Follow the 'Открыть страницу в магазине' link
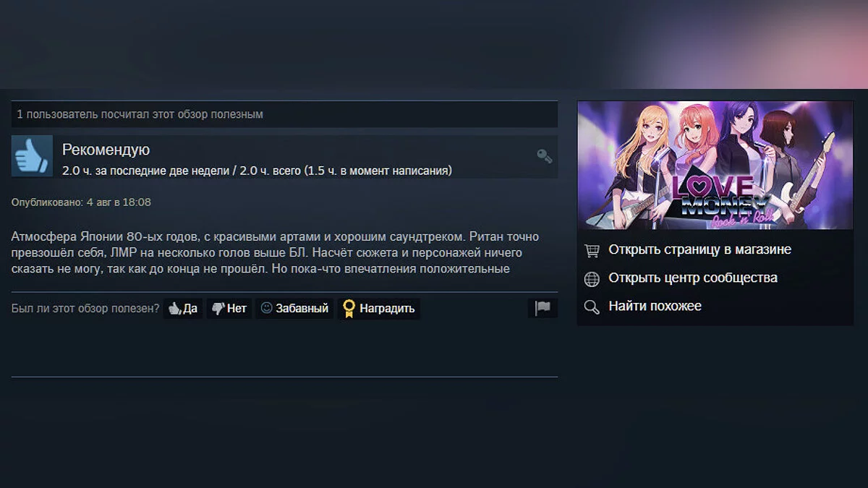This screenshot has height=488, width=868. click(x=699, y=249)
